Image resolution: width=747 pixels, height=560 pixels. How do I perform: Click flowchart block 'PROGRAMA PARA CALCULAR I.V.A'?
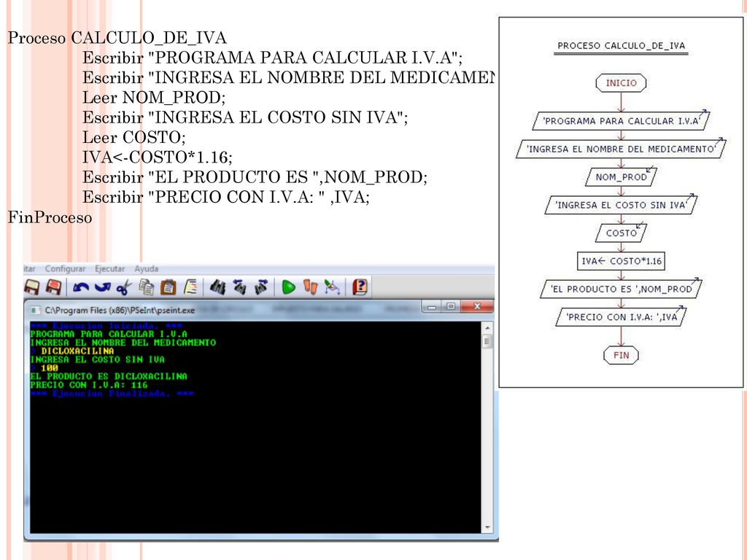click(x=622, y=121)
